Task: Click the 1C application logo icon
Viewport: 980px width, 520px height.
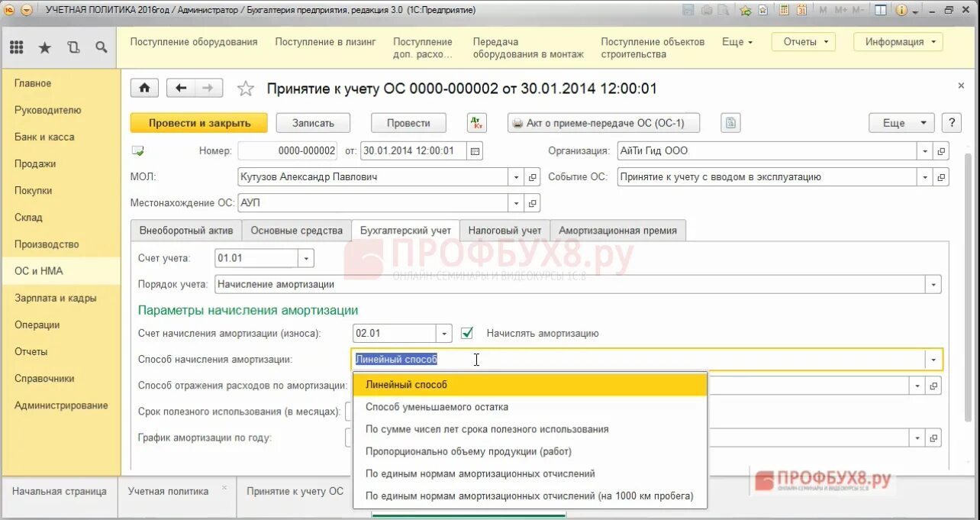Action: point(9,11)
